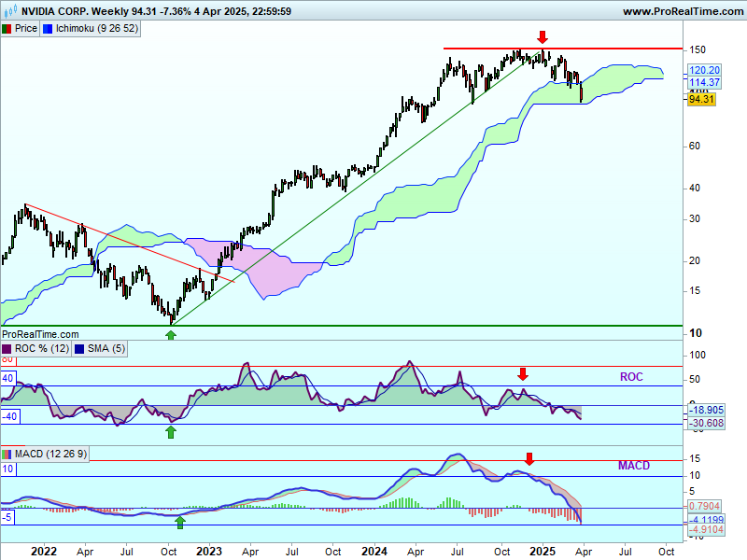747x560 pixels.
Task: Select the 120.20 Ichimoku price tag
Action: point(705,70)
